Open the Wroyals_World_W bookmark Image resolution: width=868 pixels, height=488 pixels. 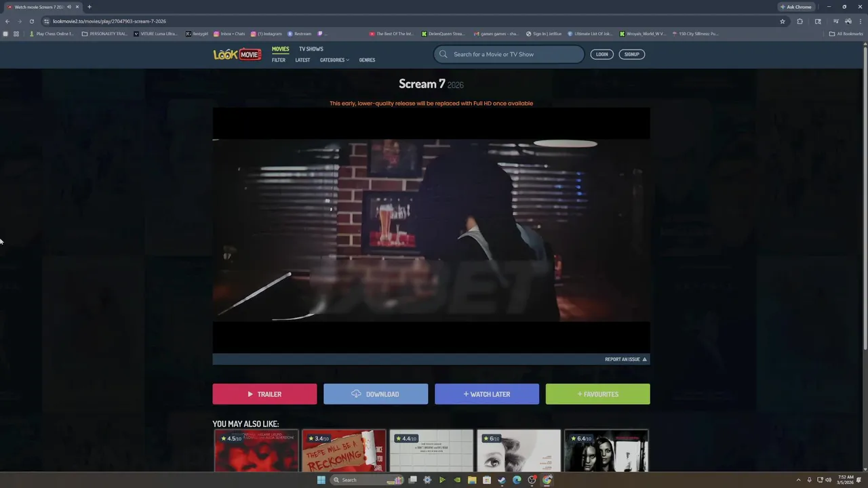coord(643,33)
